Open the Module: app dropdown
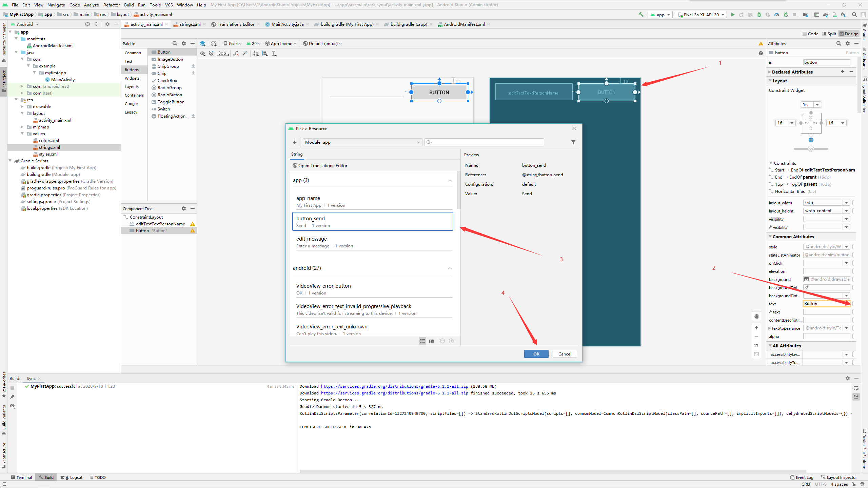The width and height of the screenshot is (868, 488). pos(362,142)
